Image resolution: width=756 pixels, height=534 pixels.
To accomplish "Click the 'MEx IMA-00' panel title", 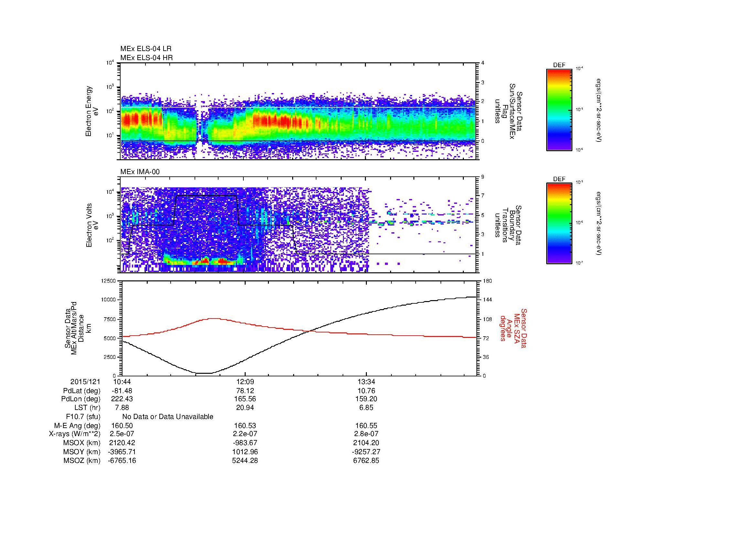I will coord(140,172).
